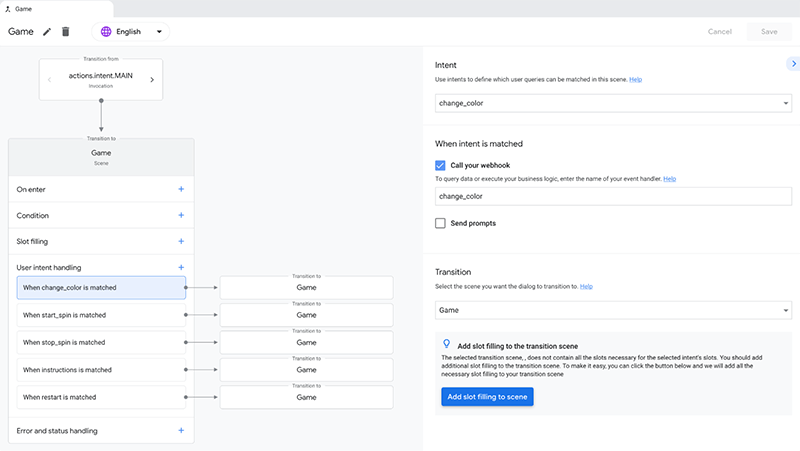Click the trash delete scene icon

(66, 32)
